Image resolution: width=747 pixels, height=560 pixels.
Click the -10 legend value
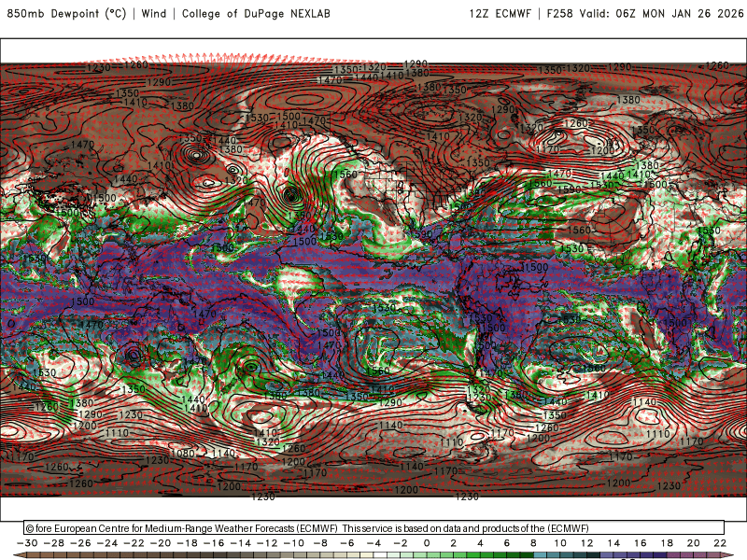294,543
